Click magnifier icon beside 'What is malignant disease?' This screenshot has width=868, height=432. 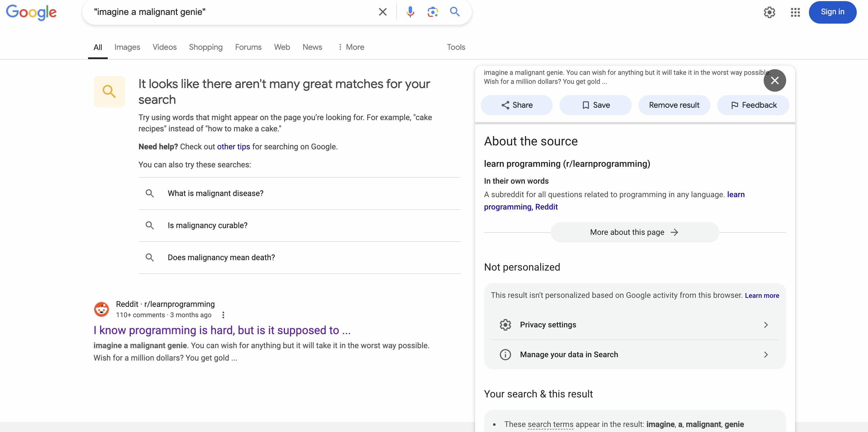click(x=150, y=193)
